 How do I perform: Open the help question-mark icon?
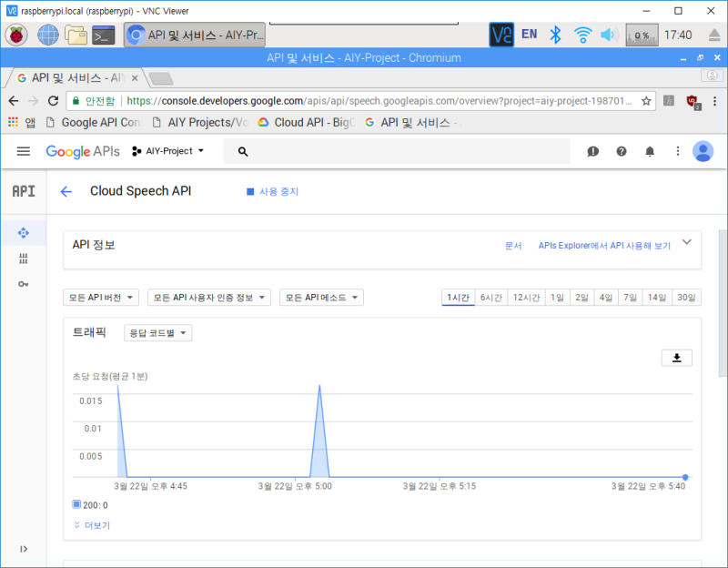(622, 151)
